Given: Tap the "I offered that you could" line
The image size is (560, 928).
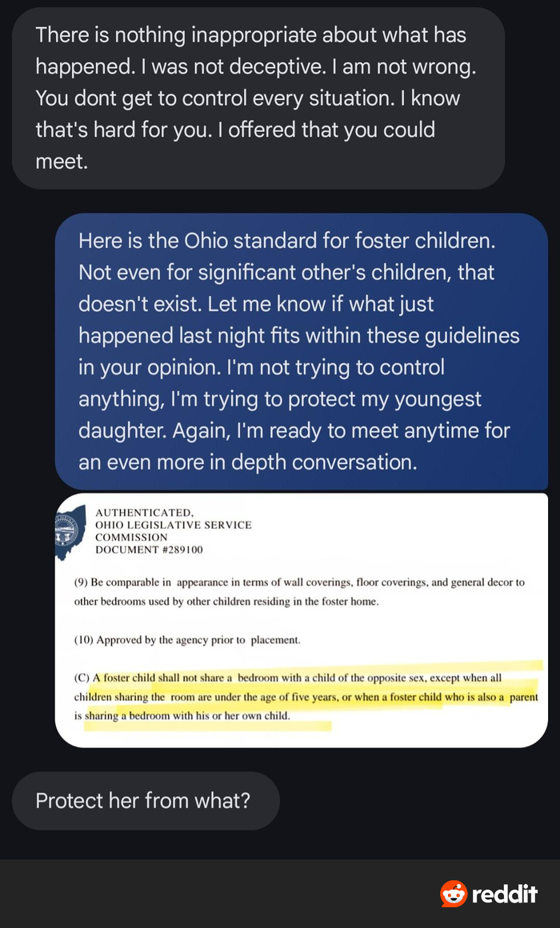Looking at the screenshot, I should [x=234, y=130].
